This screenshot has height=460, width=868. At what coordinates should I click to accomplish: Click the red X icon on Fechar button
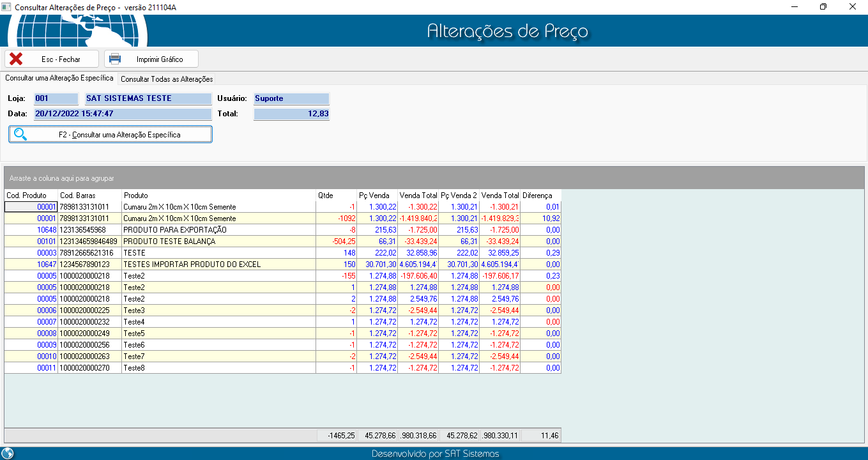[16, 59]
